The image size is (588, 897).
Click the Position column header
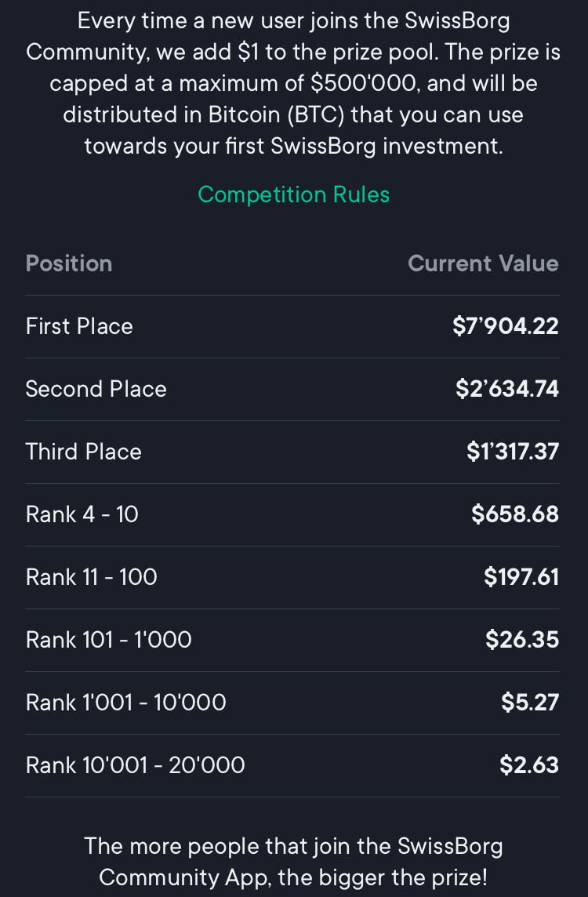point(69,263)
